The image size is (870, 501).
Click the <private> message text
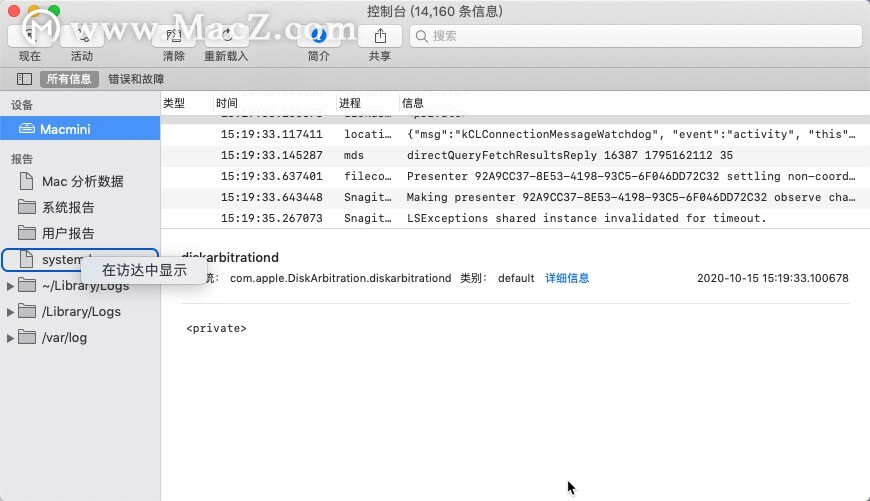click(216, 328)
